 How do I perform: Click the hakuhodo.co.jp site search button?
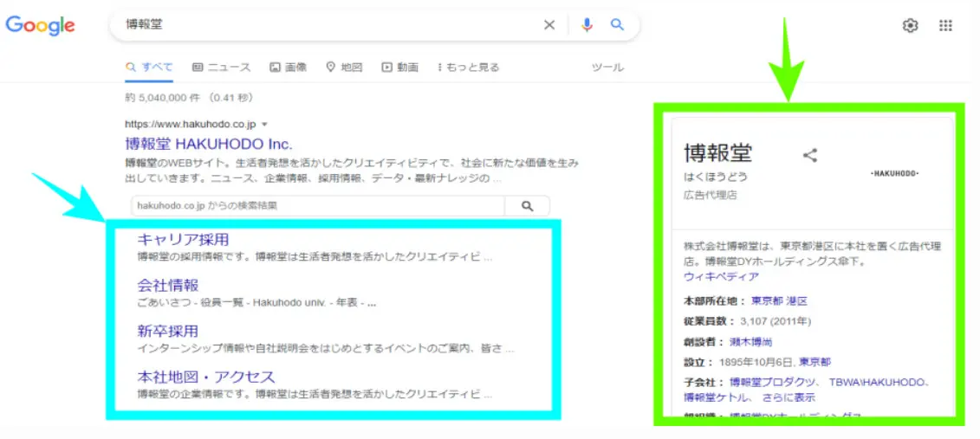pos(527,206)
